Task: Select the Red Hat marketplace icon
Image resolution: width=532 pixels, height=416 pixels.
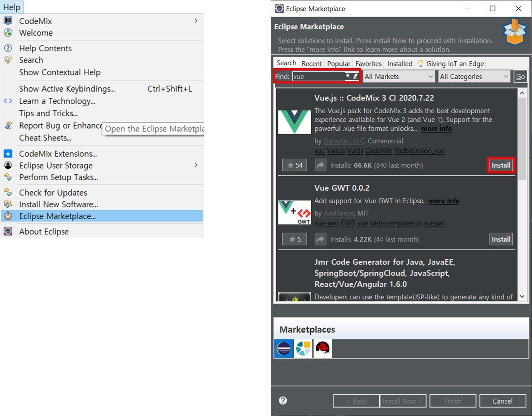Action: pos(323,348)
